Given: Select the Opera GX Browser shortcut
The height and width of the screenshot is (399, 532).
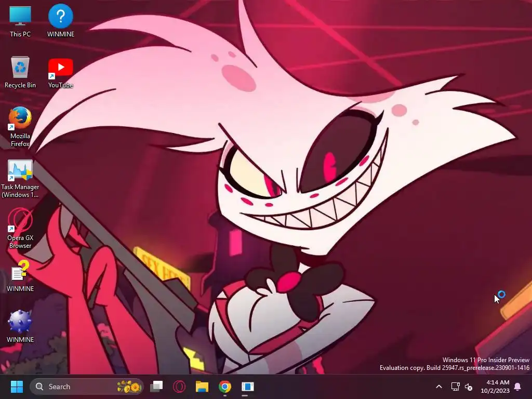Looking at the screenshot, I should pyautogui.click(x=20, y=229).
